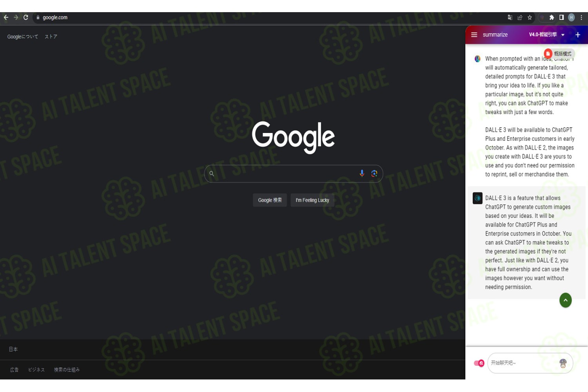This screenshot has height=392, width=588.
Task: Go back using the browser back arrow
Action: [x=6, y=18]
